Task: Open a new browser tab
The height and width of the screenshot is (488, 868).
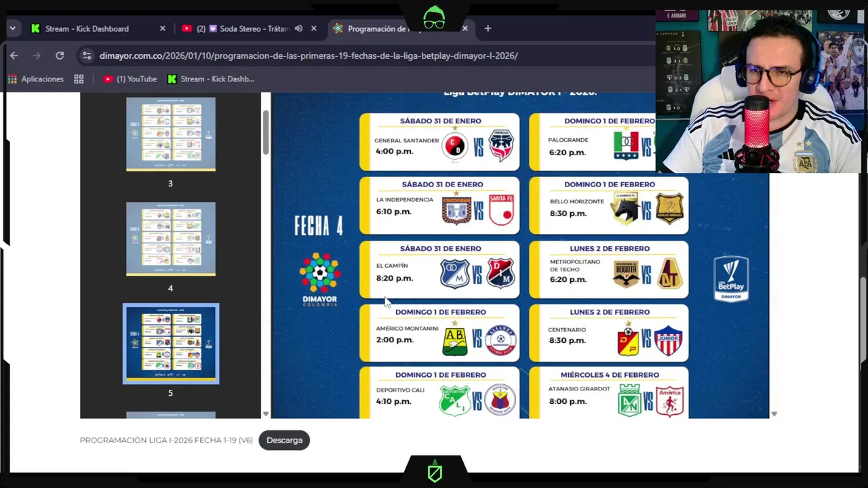Action: 488,28
